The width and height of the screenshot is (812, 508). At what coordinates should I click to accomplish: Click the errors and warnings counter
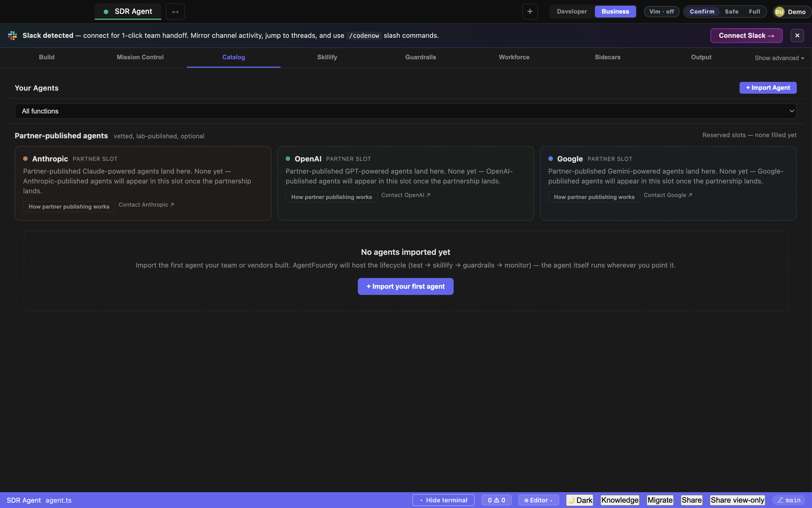496,500
